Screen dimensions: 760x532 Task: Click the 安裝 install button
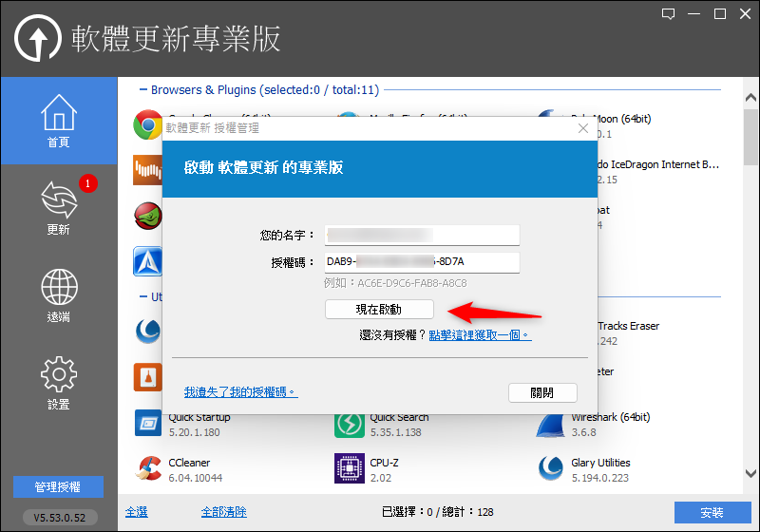pos(712,513)
